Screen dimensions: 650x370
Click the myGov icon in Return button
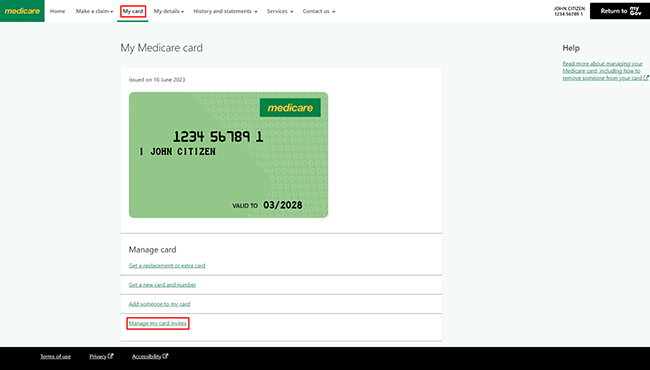[x=635, y=11]
